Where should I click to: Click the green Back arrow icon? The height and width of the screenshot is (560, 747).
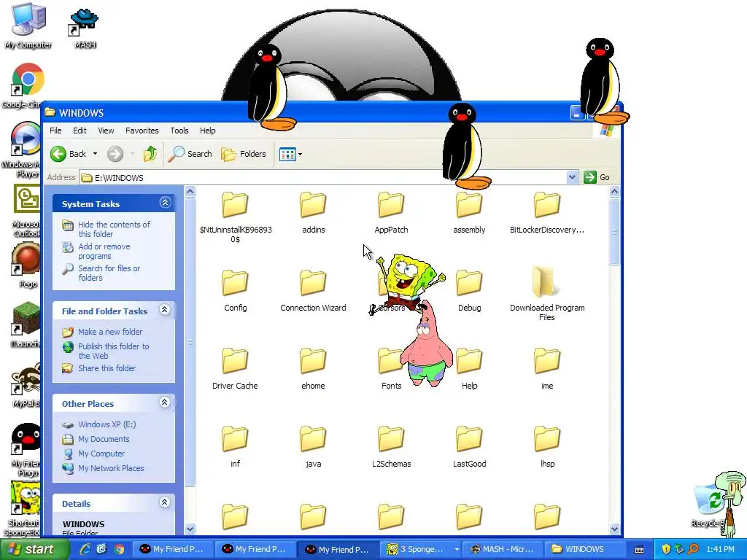coord(58,154)
